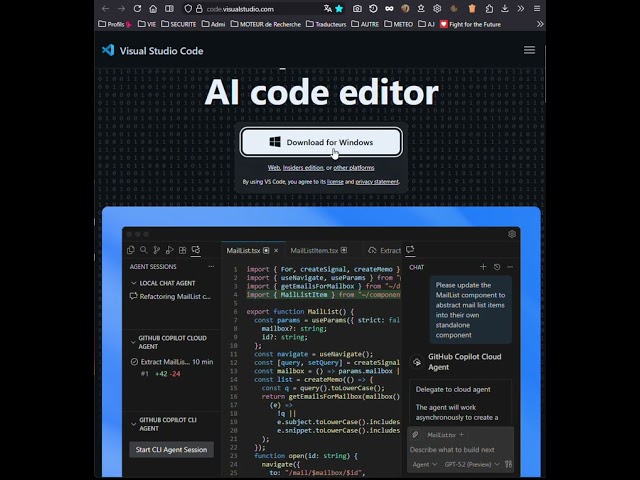Click the translate page icon

tap(327, 9)
